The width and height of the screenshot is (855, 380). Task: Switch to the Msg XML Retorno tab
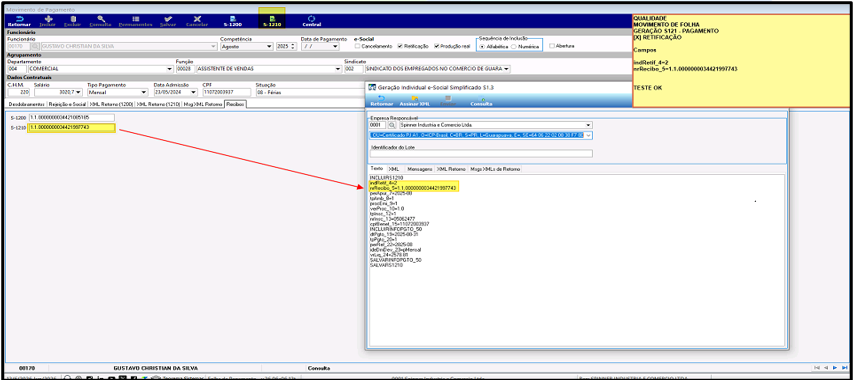(x=203, y=104)
